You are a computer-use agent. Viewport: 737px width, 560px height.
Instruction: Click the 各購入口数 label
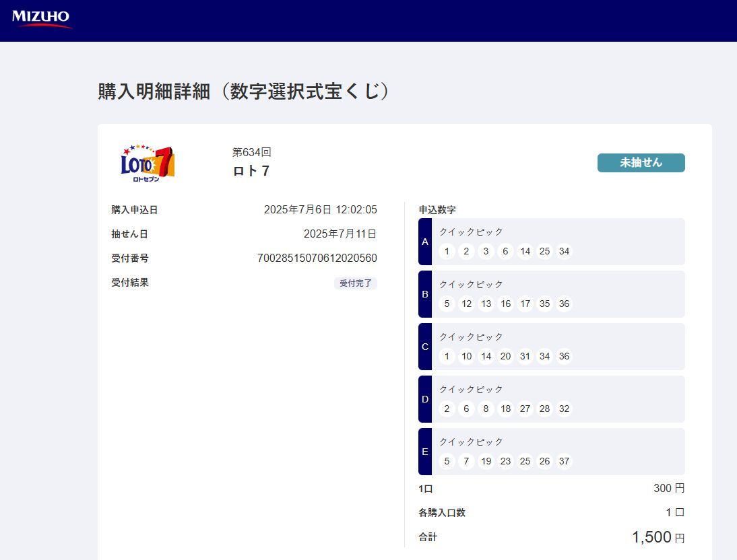442,513
